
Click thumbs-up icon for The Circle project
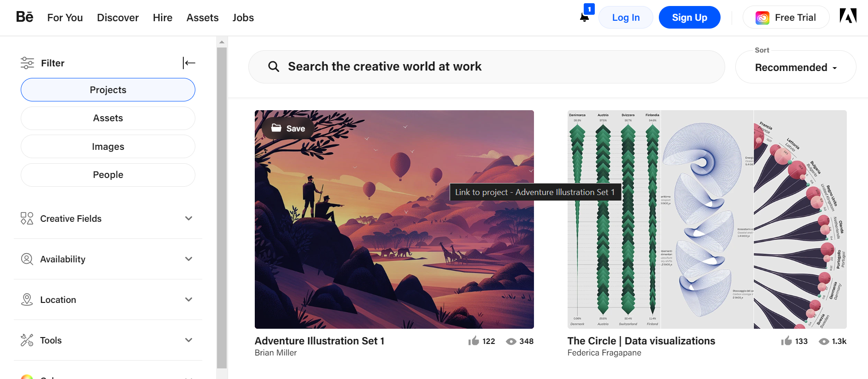tap(786, 341)
